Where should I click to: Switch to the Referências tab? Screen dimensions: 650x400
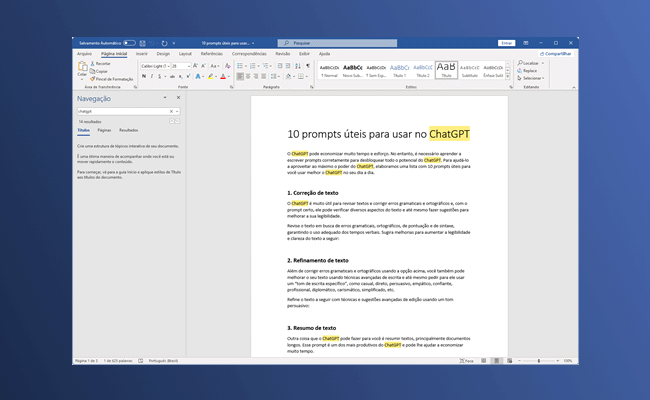212,54
